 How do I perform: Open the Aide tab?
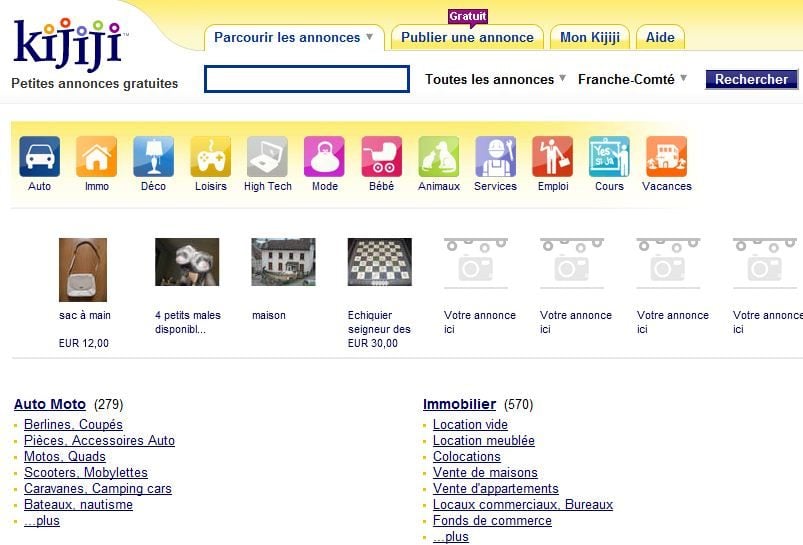(x=660, y=38)
